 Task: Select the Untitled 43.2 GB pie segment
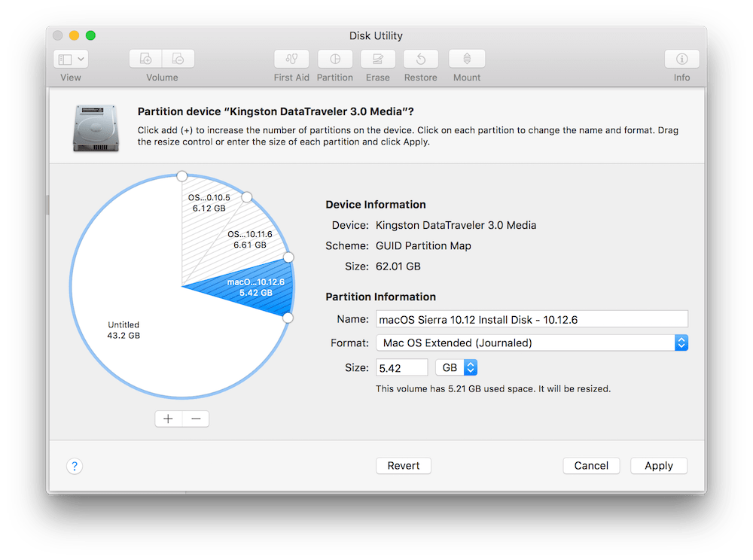[123, 330]
